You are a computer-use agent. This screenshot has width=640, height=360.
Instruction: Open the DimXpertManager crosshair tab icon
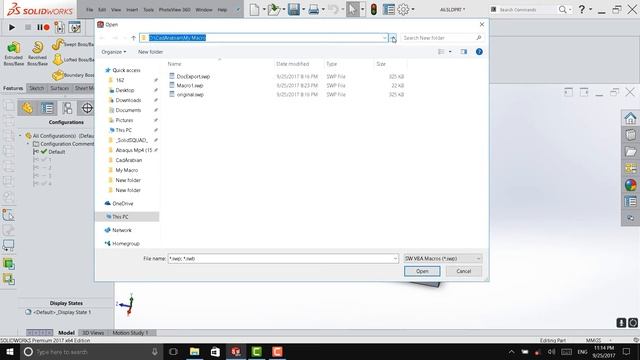point(87,108)
